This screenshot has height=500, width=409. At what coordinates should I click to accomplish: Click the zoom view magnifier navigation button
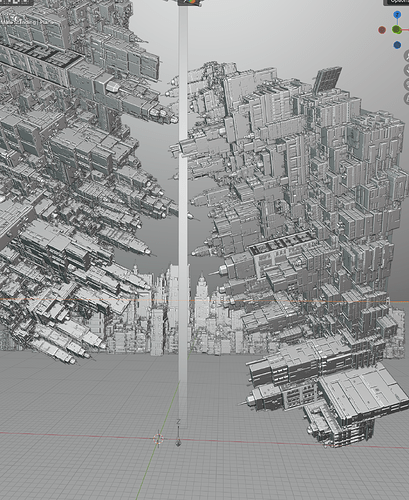[407, 56]
